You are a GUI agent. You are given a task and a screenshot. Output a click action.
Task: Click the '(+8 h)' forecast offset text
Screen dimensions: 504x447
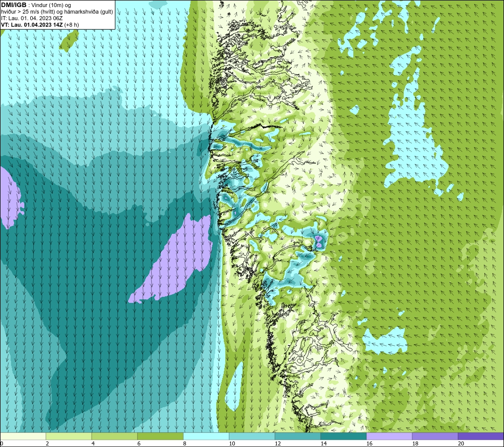click(x=72, y=25)
